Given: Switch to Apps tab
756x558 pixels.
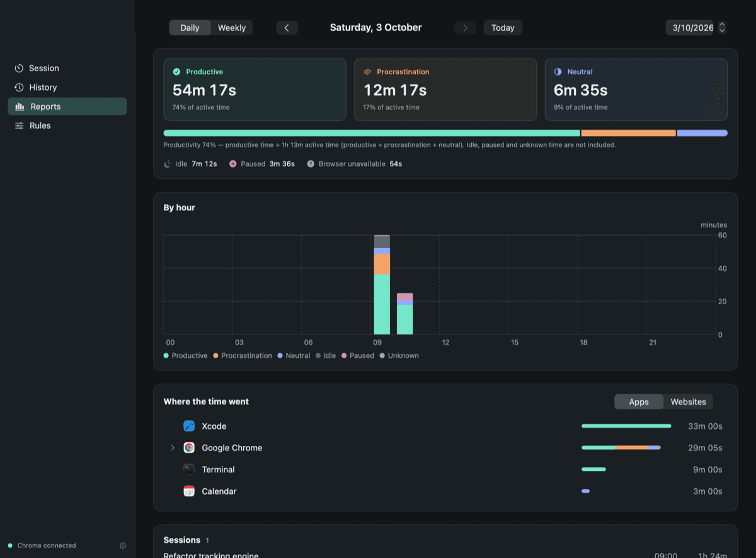Looking at the screenshot, I should point(639,402).
